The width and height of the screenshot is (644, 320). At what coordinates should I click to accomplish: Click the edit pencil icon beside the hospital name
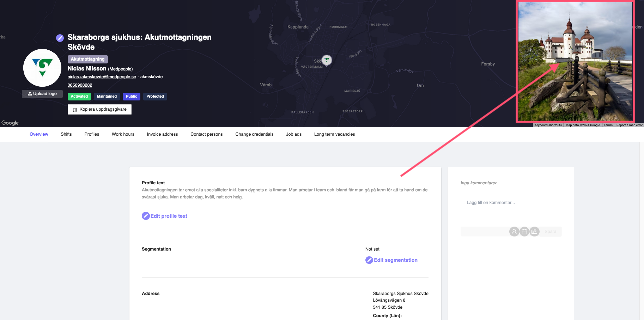(x=60, y=38)
